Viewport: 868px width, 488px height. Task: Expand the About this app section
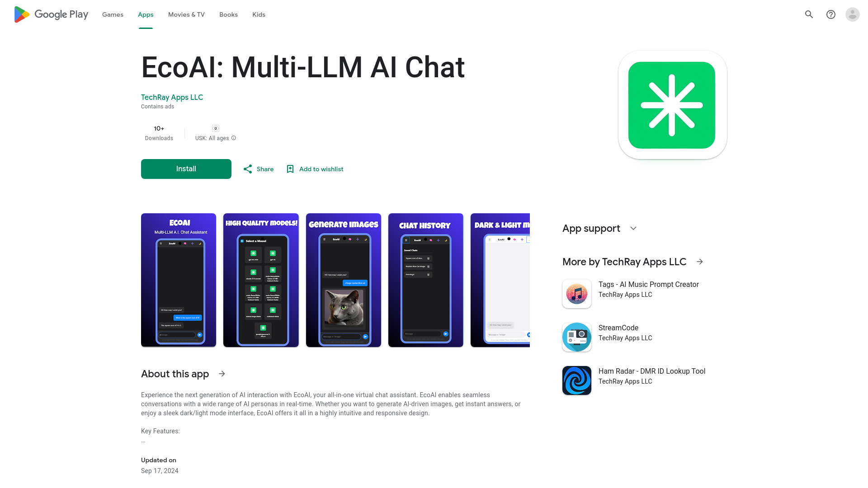pyautogui.click(x=221, y=374)
